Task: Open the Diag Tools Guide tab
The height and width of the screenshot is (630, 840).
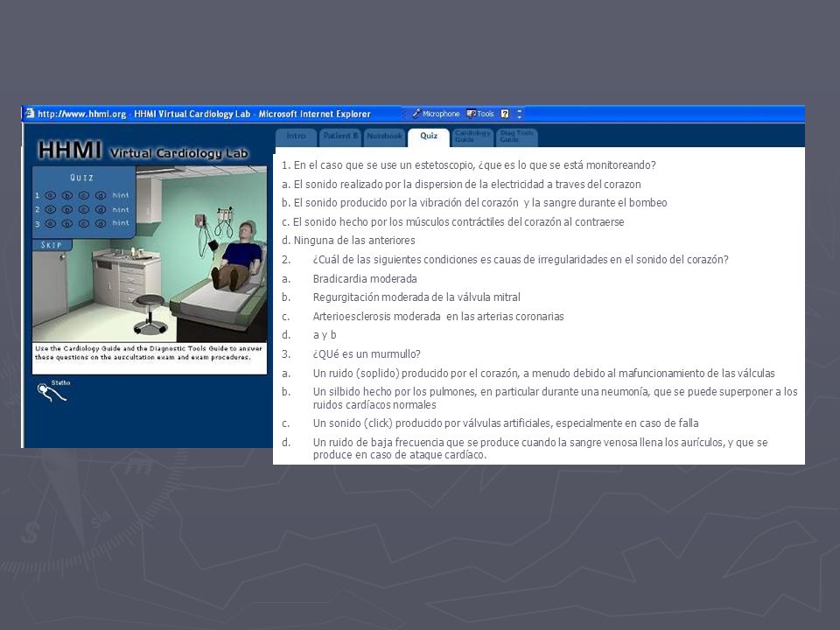Action: click(x=516, y=136)
